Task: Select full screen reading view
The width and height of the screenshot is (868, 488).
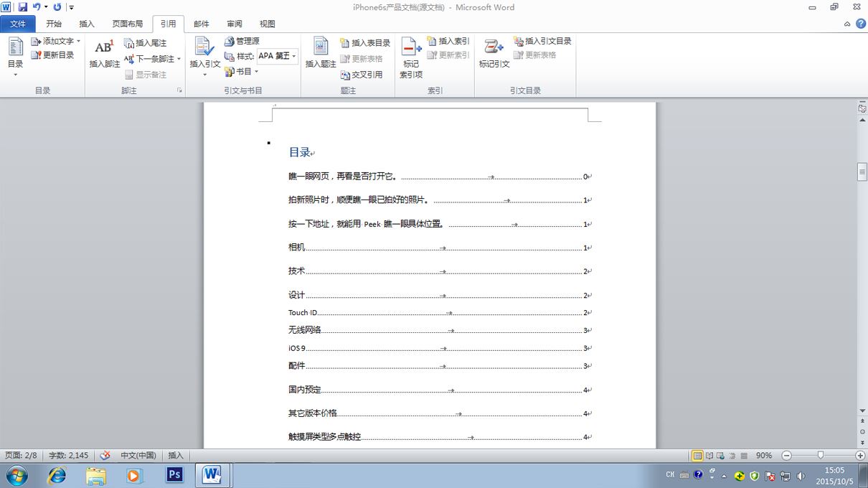Action: (x=709, y=456)
